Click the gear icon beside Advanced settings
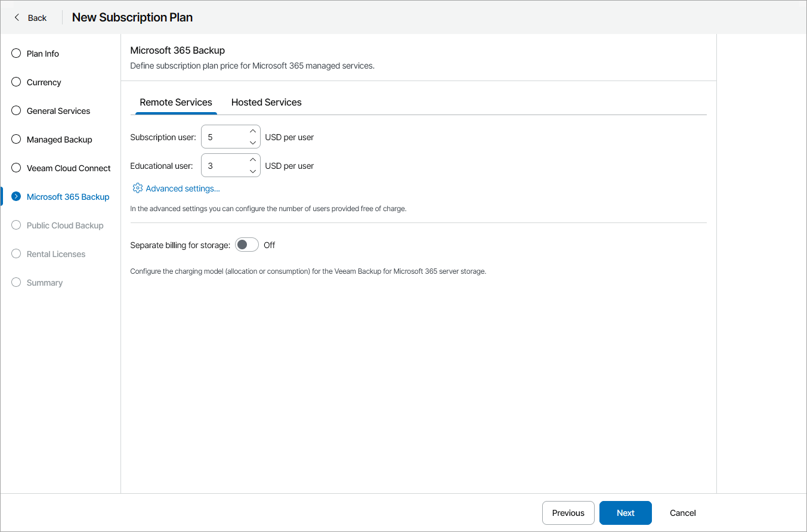 click(x=137, y=188)
